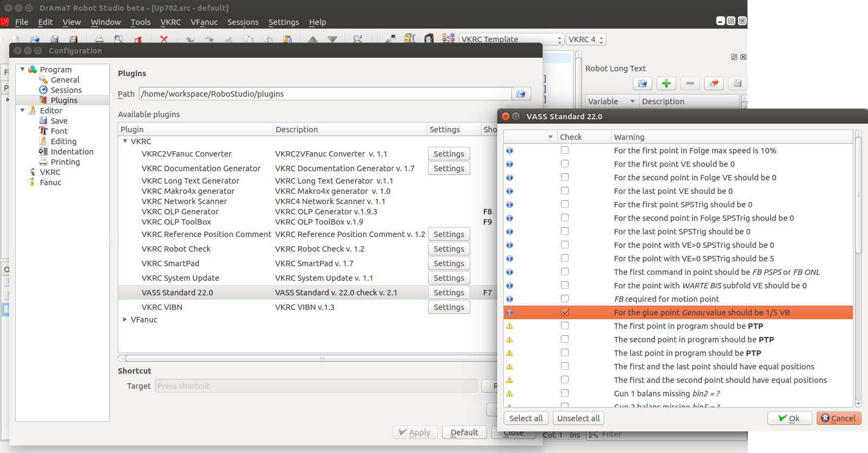Click the browse folder icon beside Path field
This screenshot has width=868, height=453.
coord(521,93)
